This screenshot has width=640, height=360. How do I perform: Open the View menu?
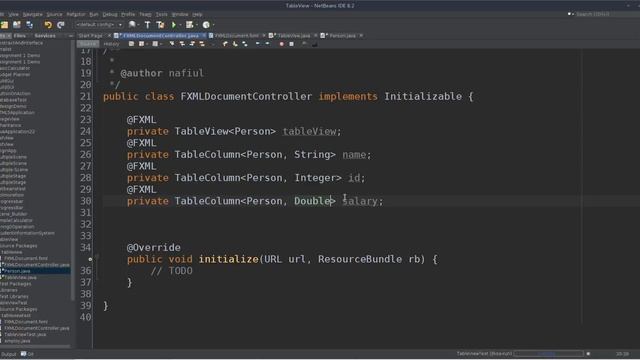pos(13,14)
